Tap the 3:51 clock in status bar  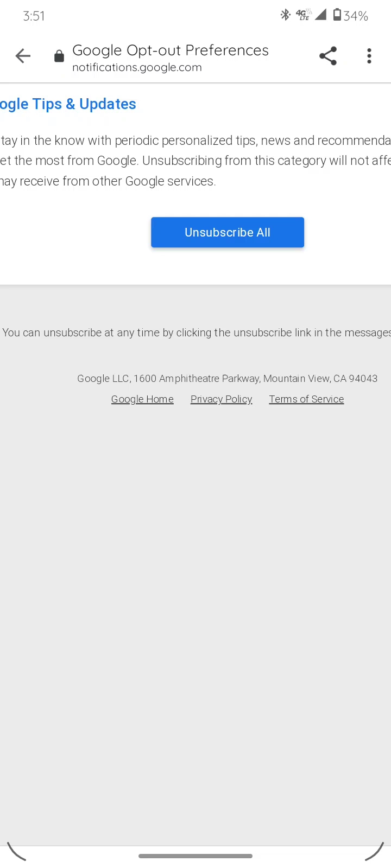pyautogui.click(x=34, y=16)
